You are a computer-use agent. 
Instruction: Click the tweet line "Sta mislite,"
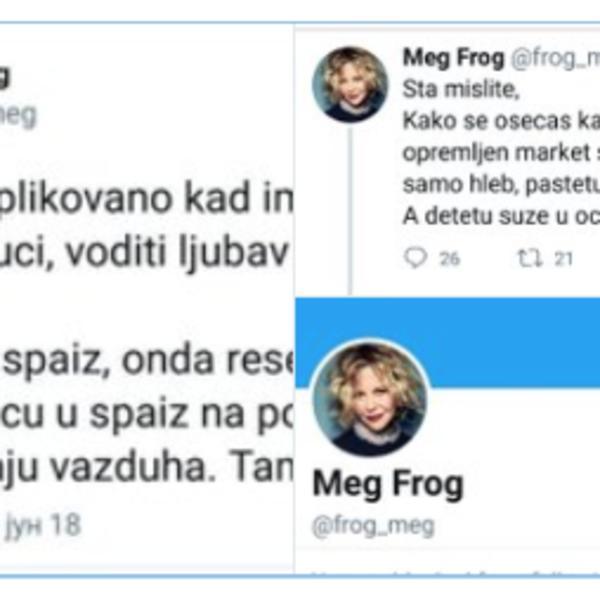461,90
